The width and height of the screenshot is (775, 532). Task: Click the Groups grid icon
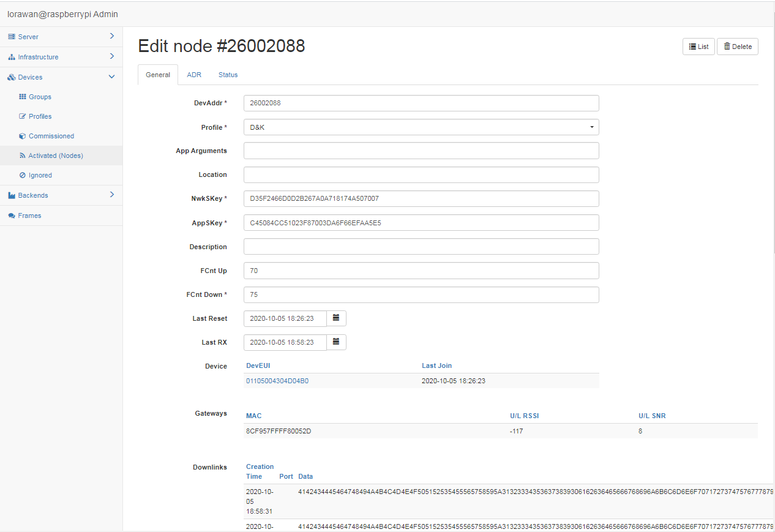[23, 97]
